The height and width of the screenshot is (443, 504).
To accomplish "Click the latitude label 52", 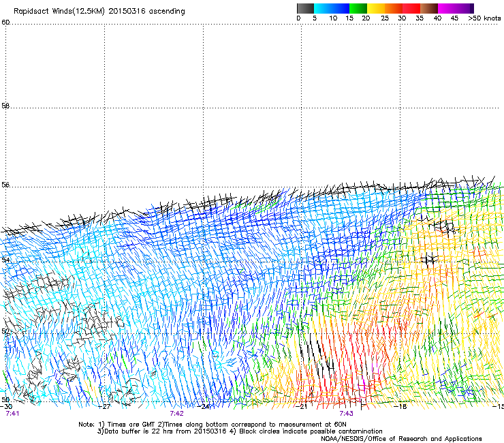I will click(x=5, y=331).
